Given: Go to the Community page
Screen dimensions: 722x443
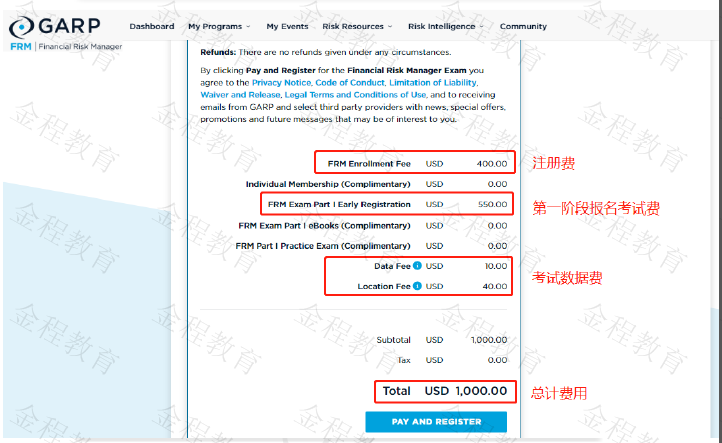Looking at the screenshot, I should click(523, 26).
